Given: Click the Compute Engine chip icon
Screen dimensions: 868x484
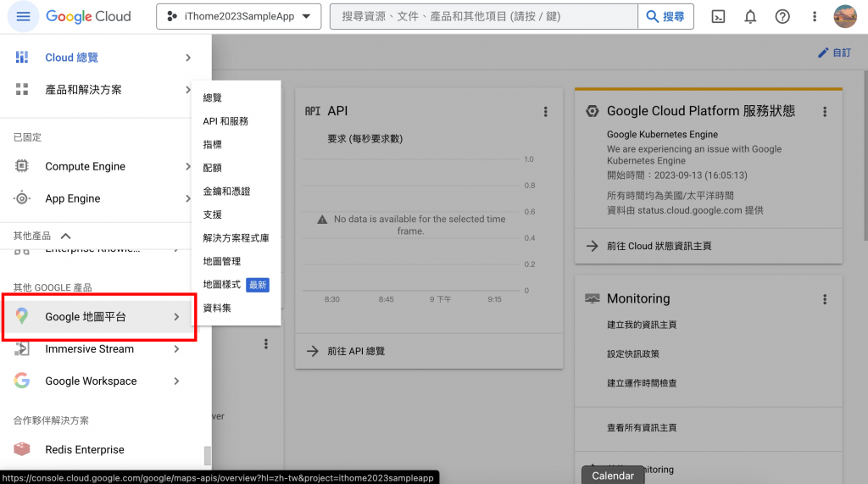Looking at the screenshot, I should [21, 166].
